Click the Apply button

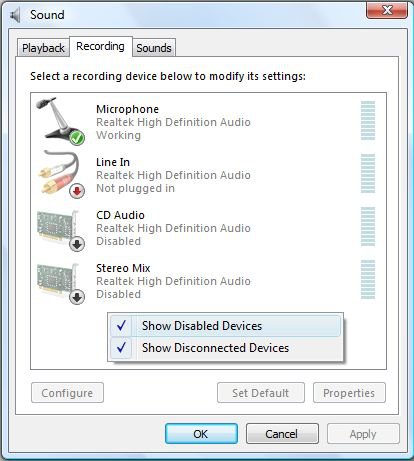[363, 434]
